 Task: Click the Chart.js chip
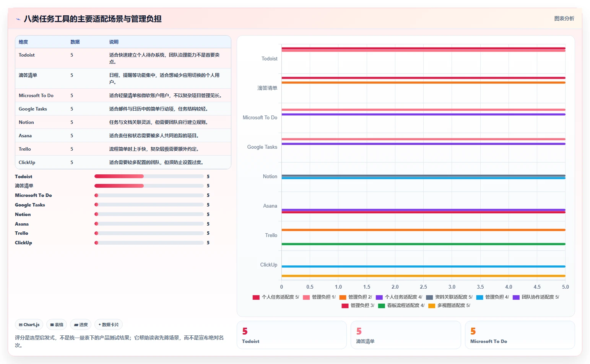click(29, 325)
